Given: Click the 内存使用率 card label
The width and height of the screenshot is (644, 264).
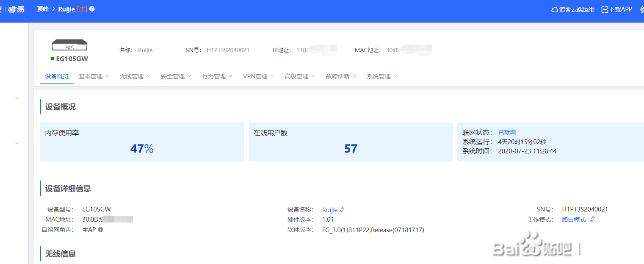Looking at the screenshot, I should [62, 133].
